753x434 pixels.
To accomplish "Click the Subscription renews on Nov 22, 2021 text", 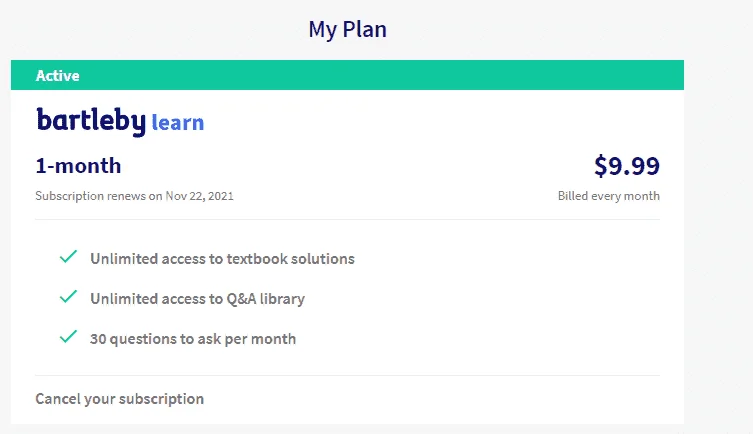I will (134, 196).
